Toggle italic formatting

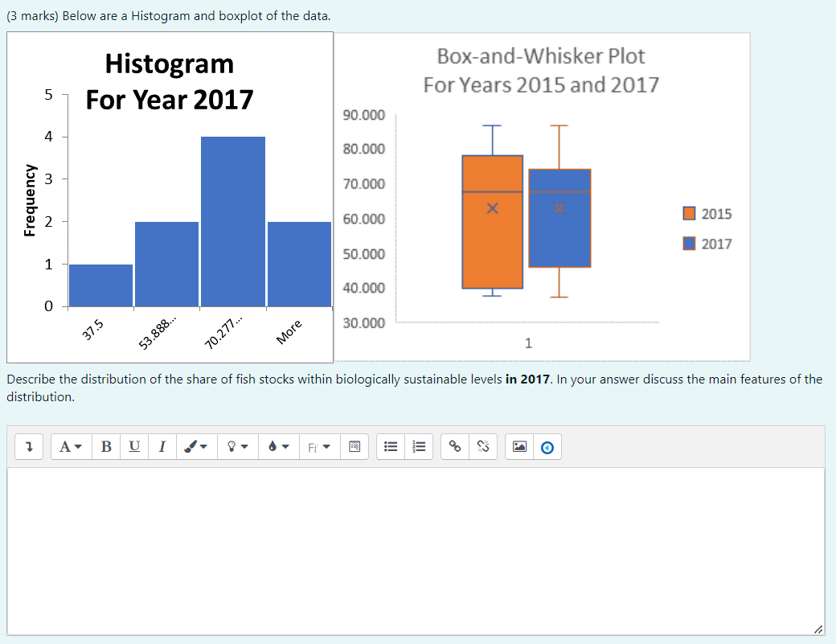(x=162, y=447)
